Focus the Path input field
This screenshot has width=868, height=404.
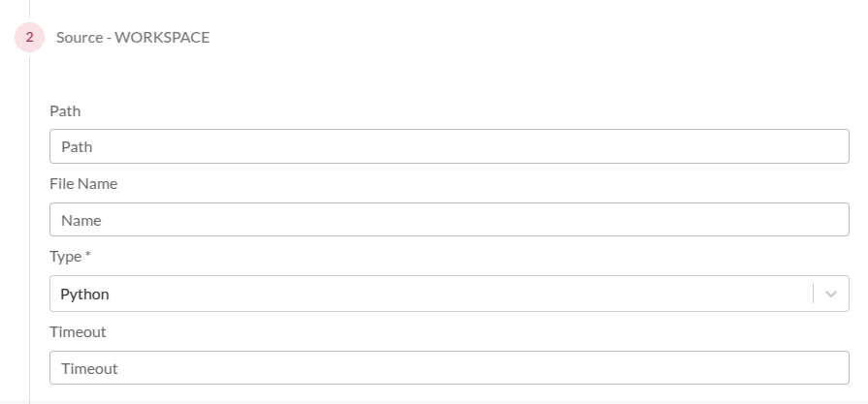449,147
